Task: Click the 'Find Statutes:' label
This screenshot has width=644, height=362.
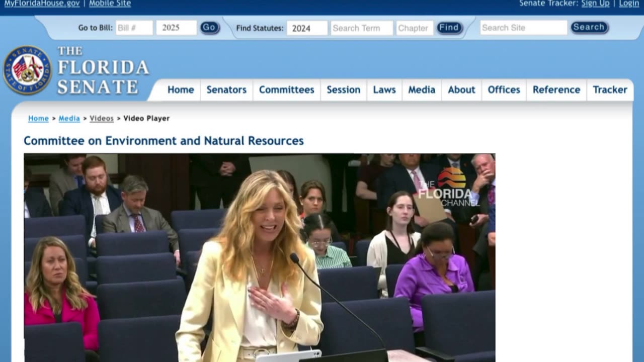Action: (260, 28)
